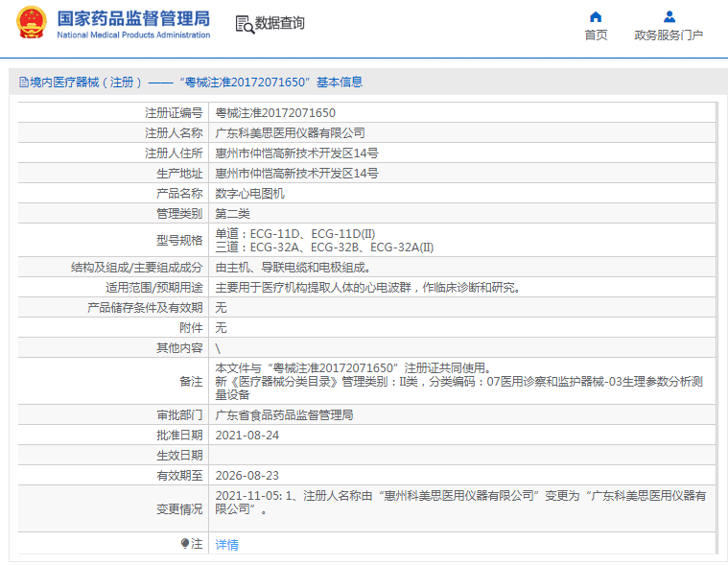Click National Medical Products Administration English subtitle

[x=133, y=35]
